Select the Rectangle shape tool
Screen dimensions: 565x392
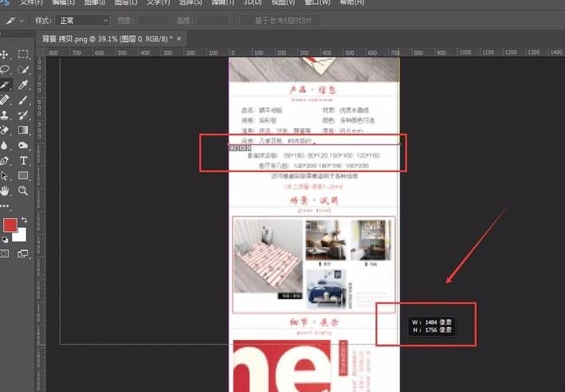[x=23, y=175]
